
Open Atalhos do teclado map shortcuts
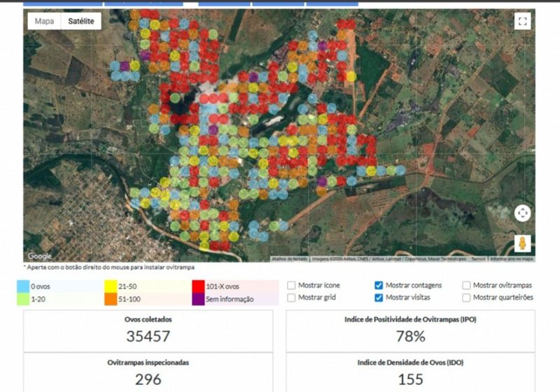tap(286, 258)
